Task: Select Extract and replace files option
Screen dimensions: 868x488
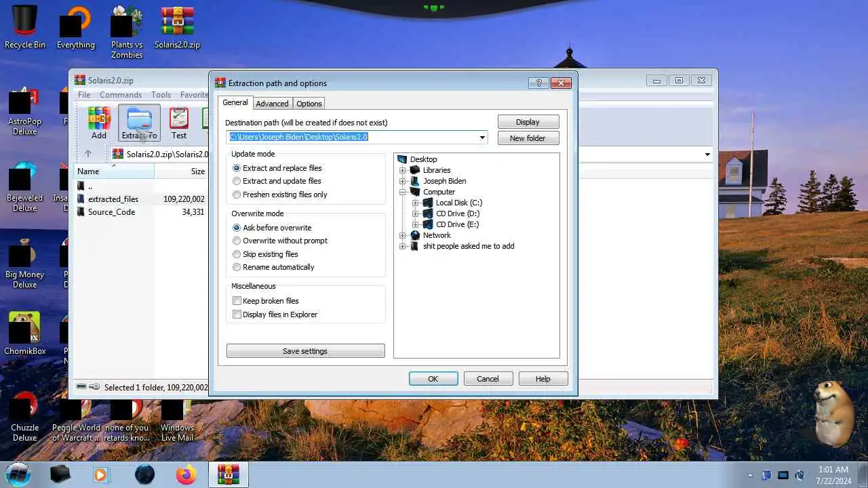Action: pyautogui.click(x=237, y=168)
